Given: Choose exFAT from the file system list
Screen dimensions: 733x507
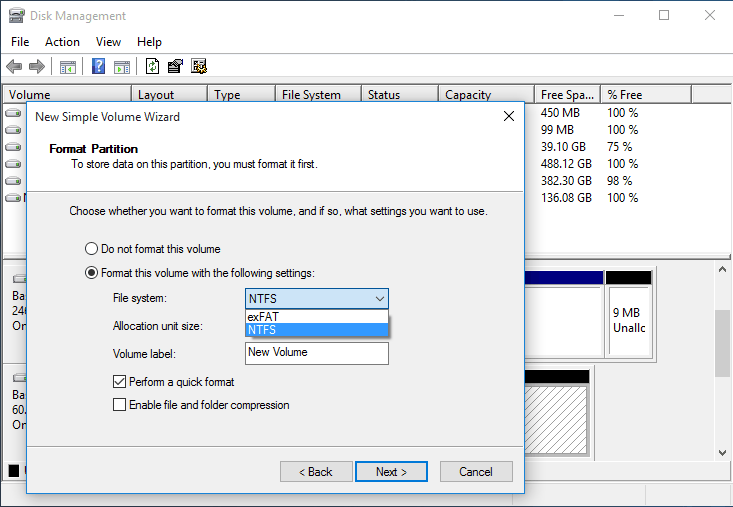Looking at the screenshot, I should 316,316.
